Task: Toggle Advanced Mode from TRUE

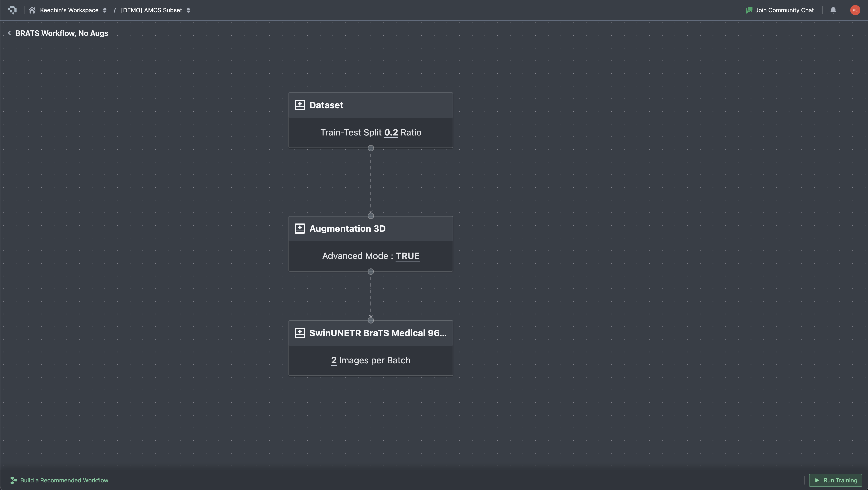Action: click(x=407, y=256)
